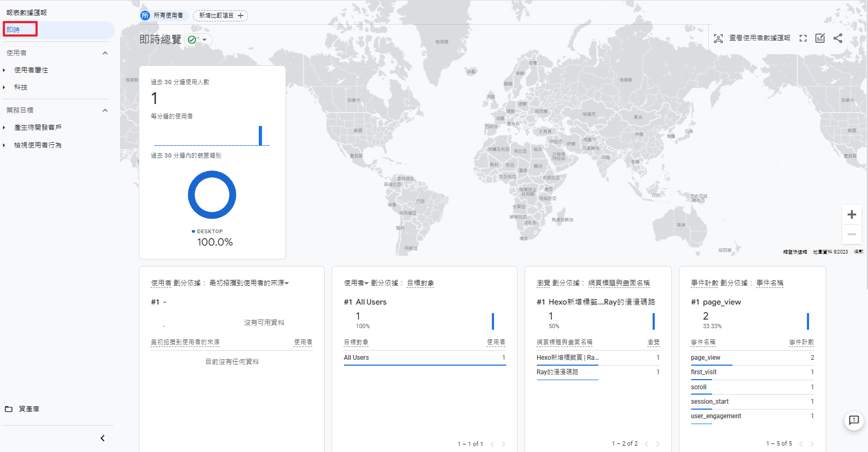This screenshot has width=868, height=452.
Task: Collapse the 業務目標 section
Action: click(105, 110)
